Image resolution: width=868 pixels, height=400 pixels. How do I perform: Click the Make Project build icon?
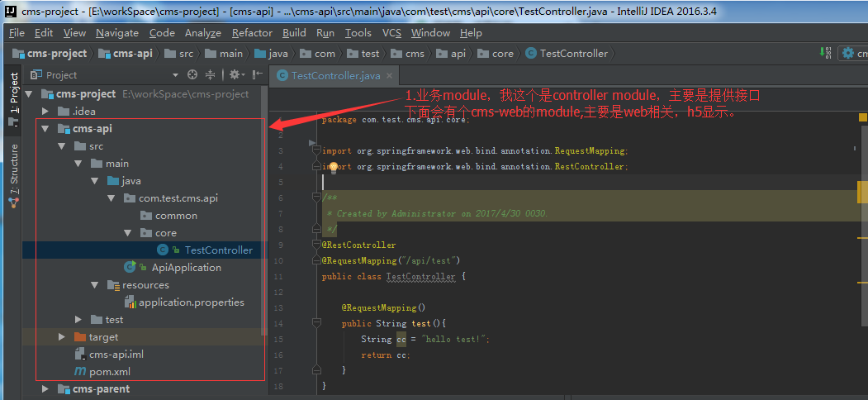tap(825, 53)
